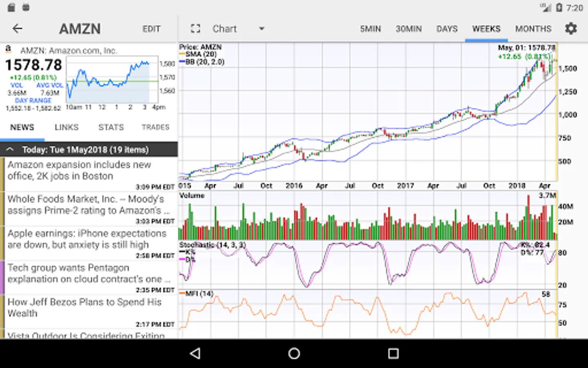Tap the SMA (20) legend label
Image resolution: width=588 pixels, height=368 pixels.
pos(201,54)
